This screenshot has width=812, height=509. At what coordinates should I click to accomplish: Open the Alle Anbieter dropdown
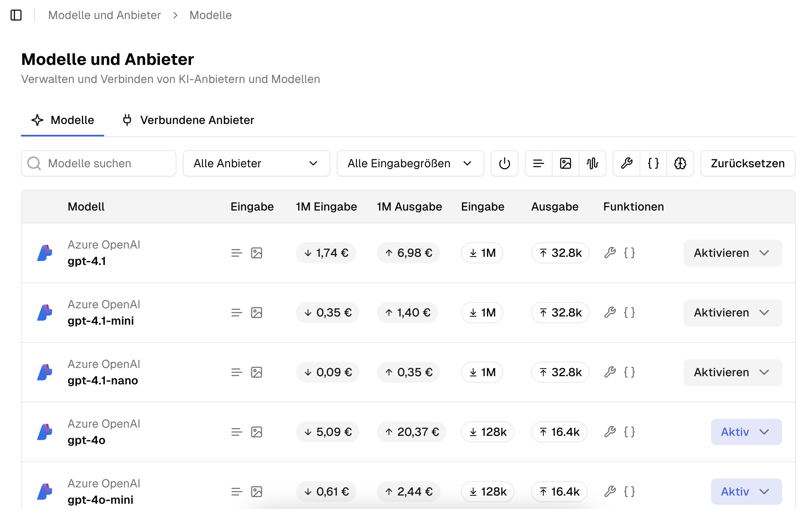256,164
